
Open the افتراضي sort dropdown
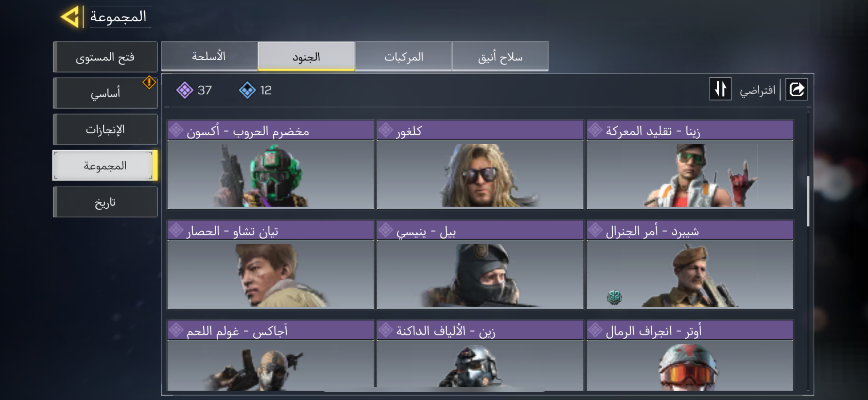(757, 90)
